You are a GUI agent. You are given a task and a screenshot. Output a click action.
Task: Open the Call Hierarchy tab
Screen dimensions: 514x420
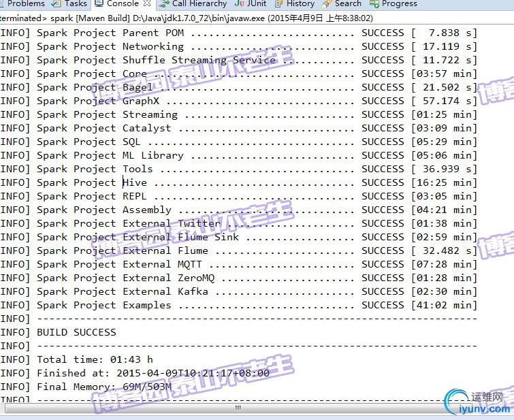click(193, 3)
